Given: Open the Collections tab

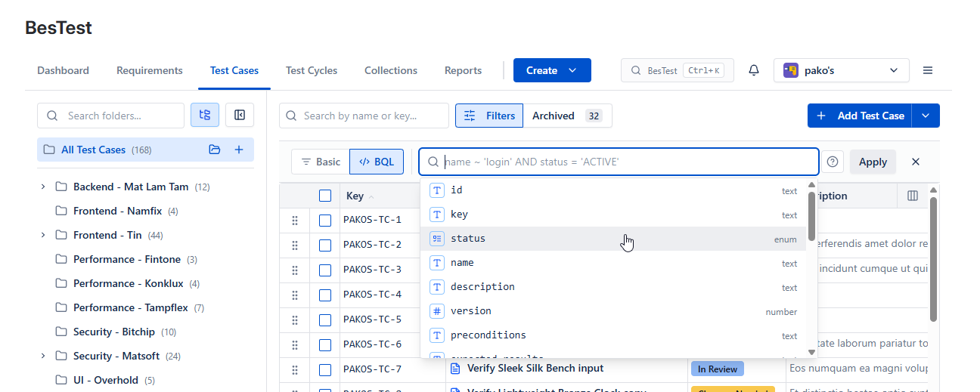Looking at the screenshot, I should pyautogui.click(x=391, y=70).
